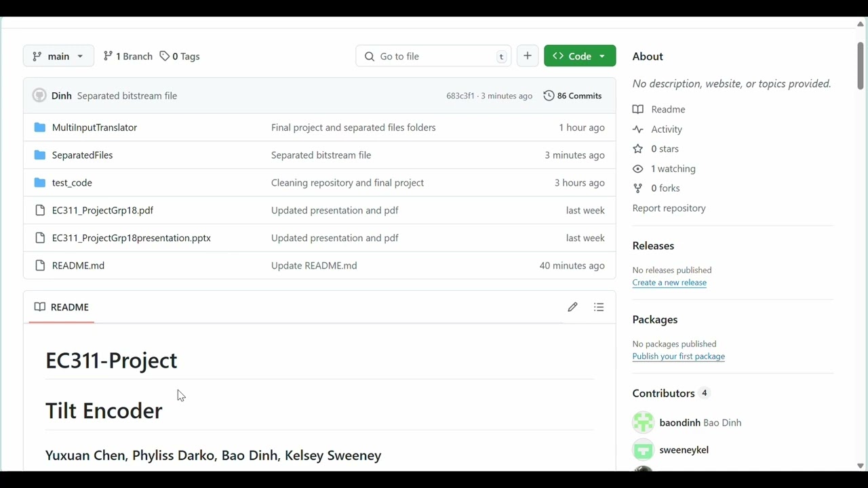Open the Releases heading link
The height and width of the screenshot is (488, 868).
point(653,246)
